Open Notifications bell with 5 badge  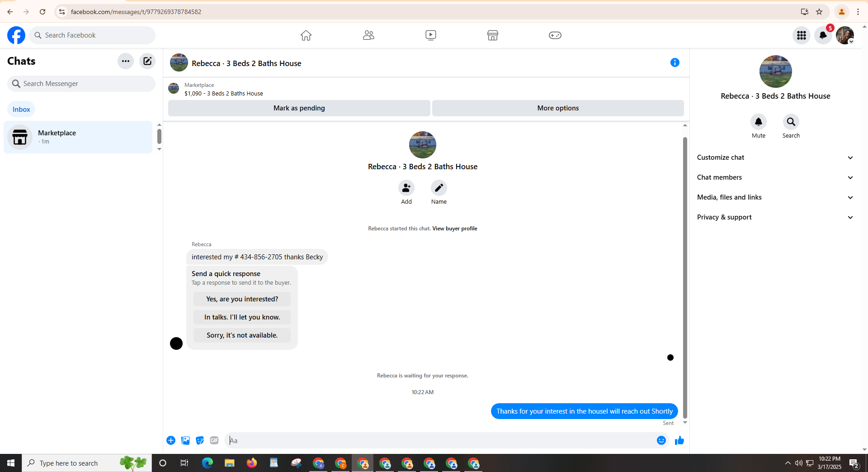click(x=823, y=35)
